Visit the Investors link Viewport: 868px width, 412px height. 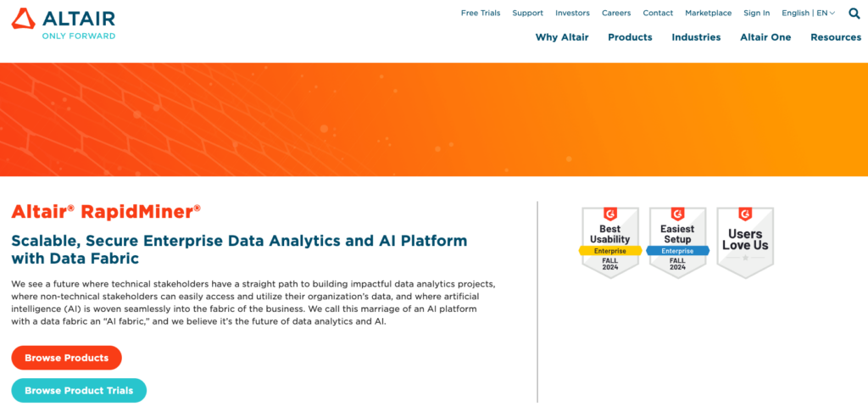(x=572, y=13)
